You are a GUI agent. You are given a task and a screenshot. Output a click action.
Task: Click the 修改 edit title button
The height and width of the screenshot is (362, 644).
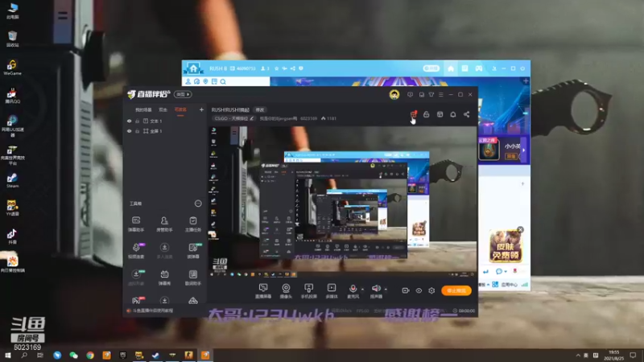point(260,110)
